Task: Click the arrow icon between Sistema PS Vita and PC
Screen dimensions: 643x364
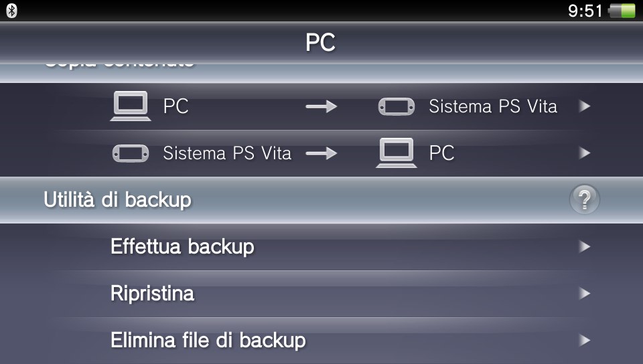Action: (321, 153)
